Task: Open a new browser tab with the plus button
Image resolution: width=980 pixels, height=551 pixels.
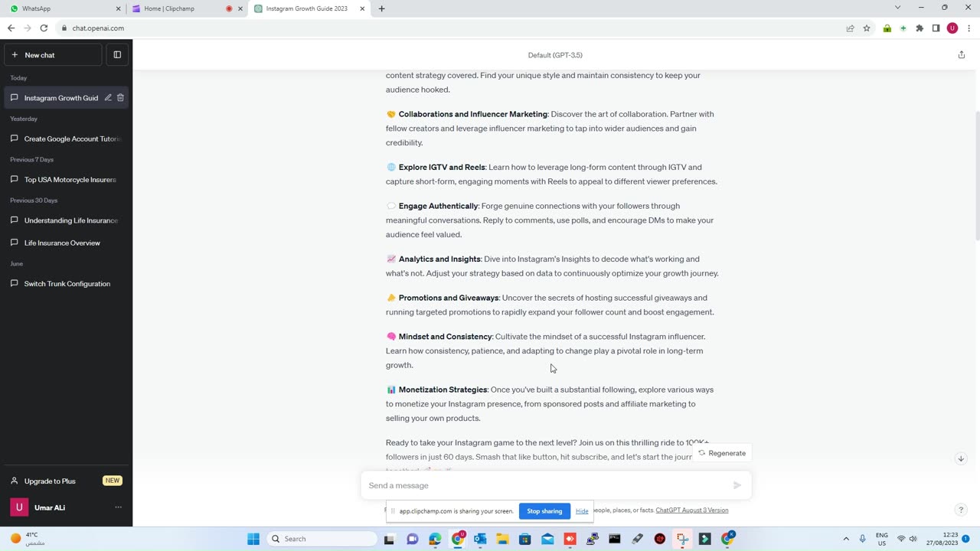Action: (x=381, y=8)
